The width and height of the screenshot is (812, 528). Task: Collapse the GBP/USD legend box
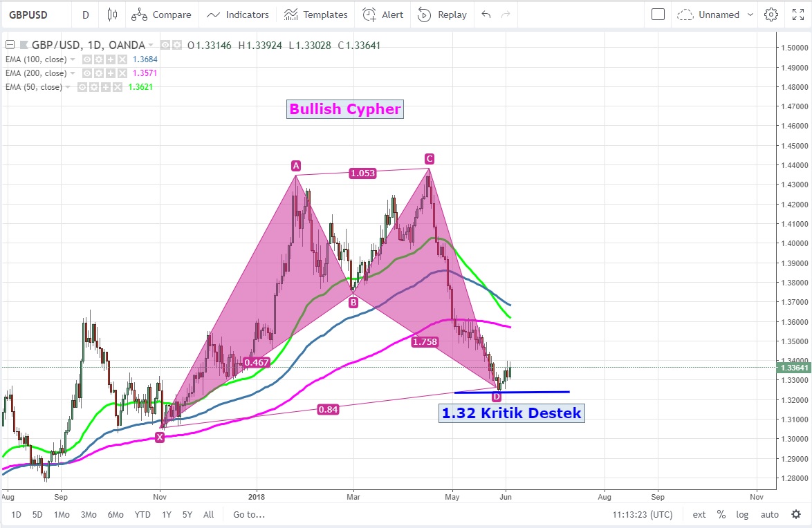click(9, 46)
